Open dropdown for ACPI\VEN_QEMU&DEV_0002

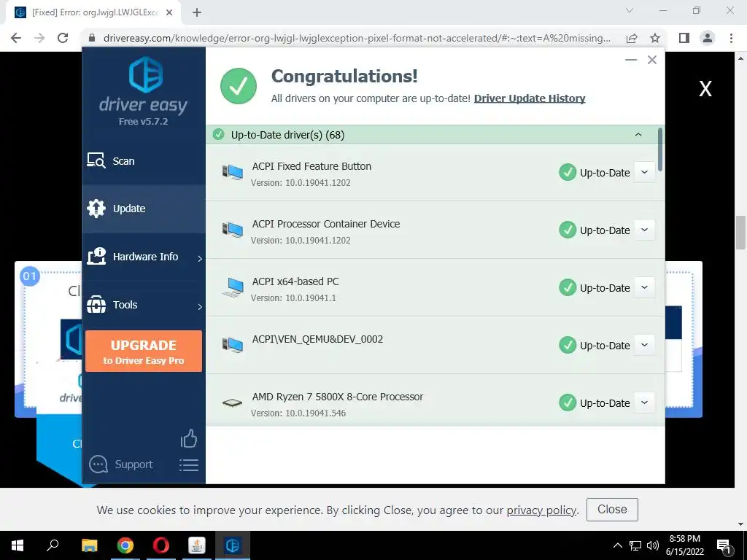pyautogui.click(x=645, y=345)
